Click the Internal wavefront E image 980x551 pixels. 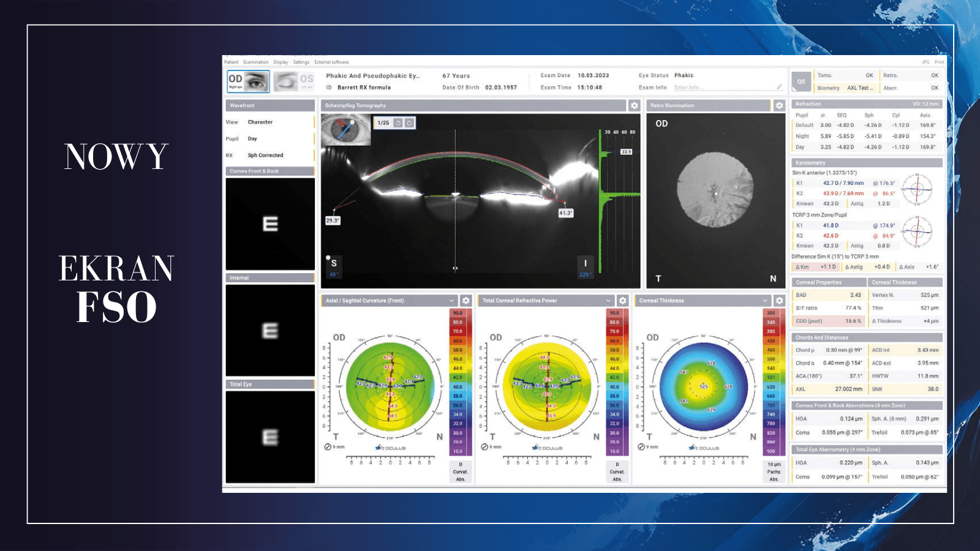pos(270,331)
